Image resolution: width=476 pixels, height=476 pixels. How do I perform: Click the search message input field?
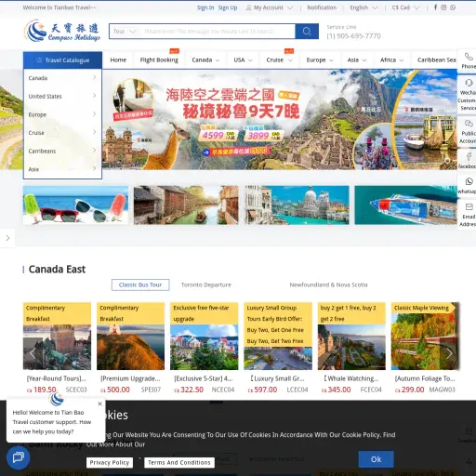(x=217, y=32)
